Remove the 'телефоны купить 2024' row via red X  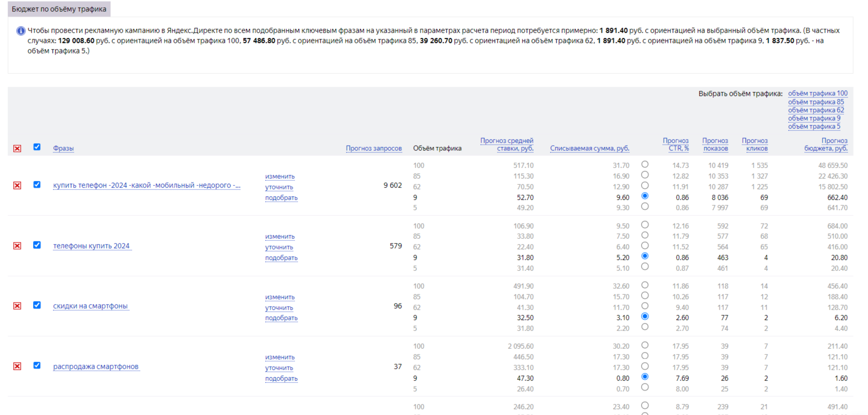pyautogui.click(x=17, y=246)
